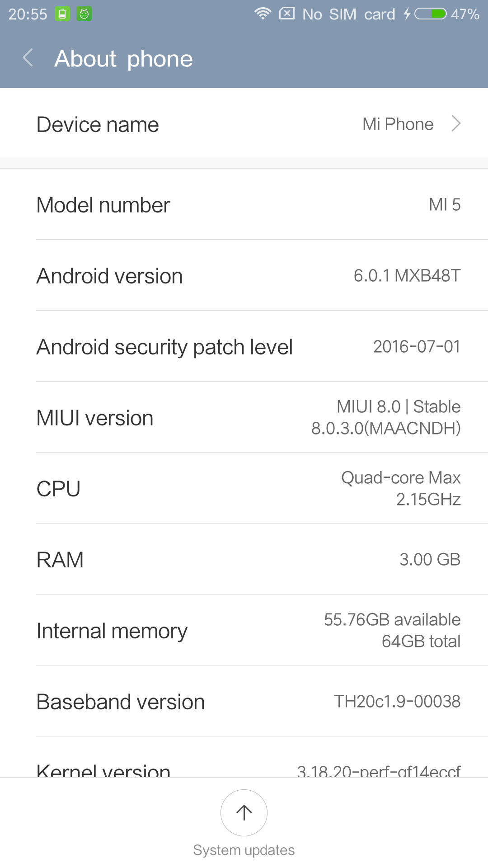Image resolution: width=488 pixels, height=868 pixels.
Task: Select the Model number row
Action: pyautogui.click(x=244, y=205)
